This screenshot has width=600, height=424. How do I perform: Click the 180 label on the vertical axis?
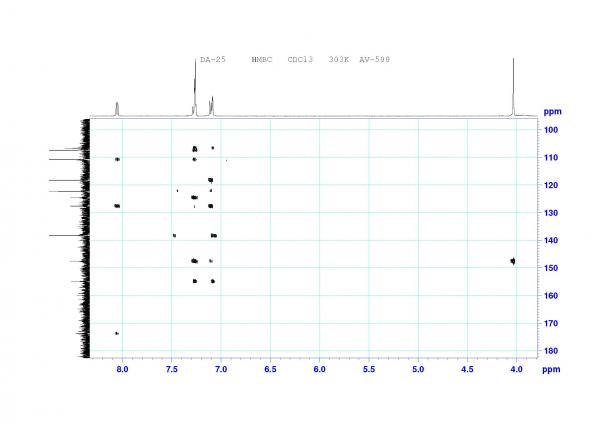point(551,351)
